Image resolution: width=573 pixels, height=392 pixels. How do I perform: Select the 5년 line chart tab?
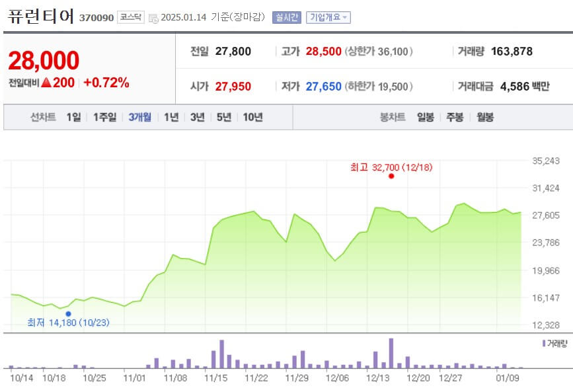pos(223,117)
